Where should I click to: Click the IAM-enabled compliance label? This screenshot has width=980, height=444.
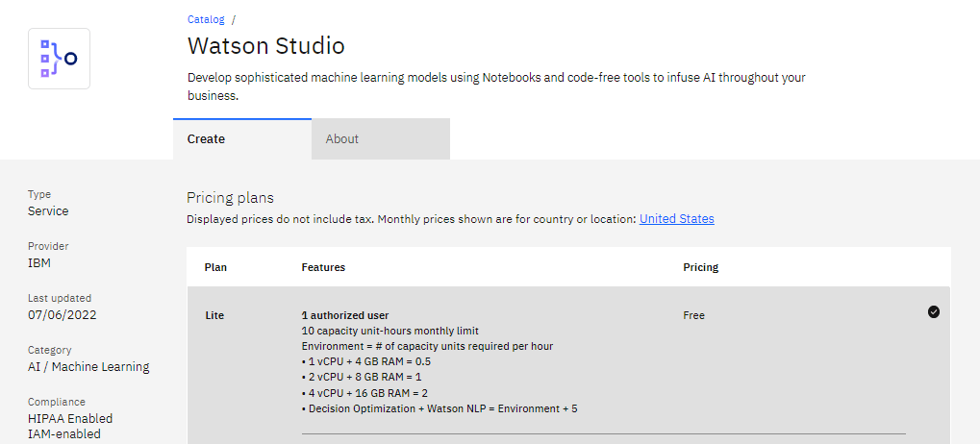point(63,433)
